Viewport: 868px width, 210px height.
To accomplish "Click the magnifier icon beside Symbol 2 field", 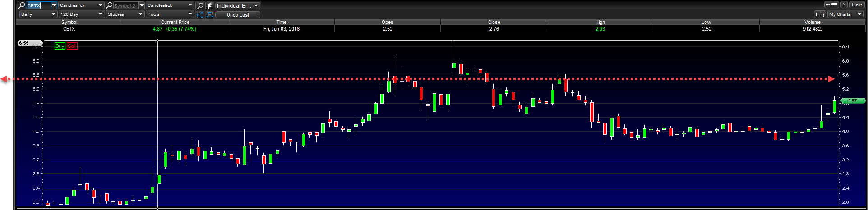I will (x=109, y=5).
